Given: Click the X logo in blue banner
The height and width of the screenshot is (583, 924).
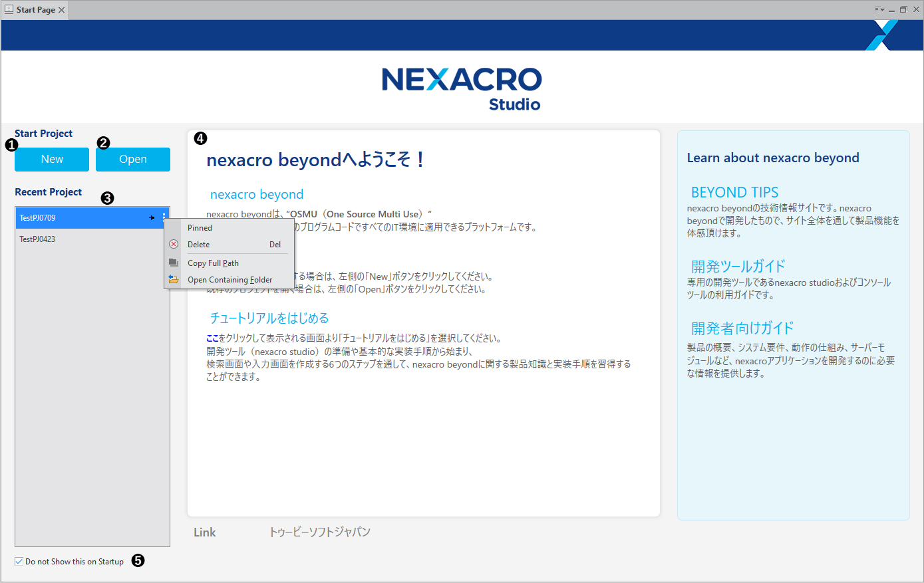Looking at the screenshot, I should click(x=881, y=35).
